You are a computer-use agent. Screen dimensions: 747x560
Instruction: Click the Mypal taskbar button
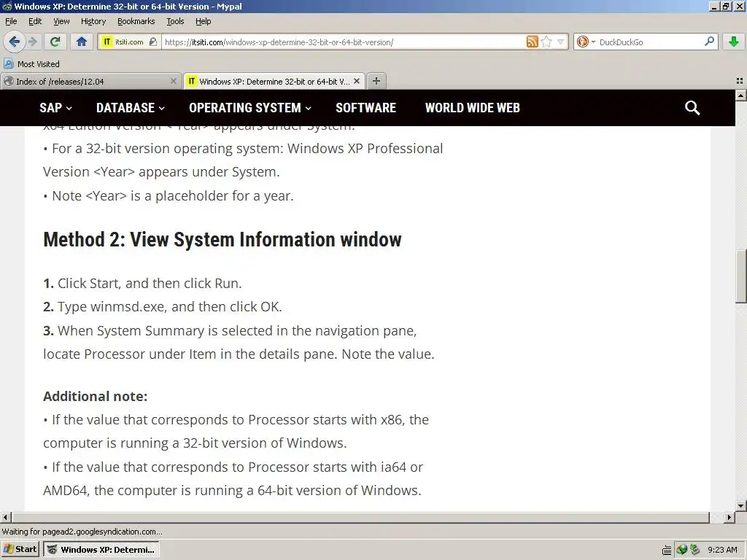click(101, 550)
